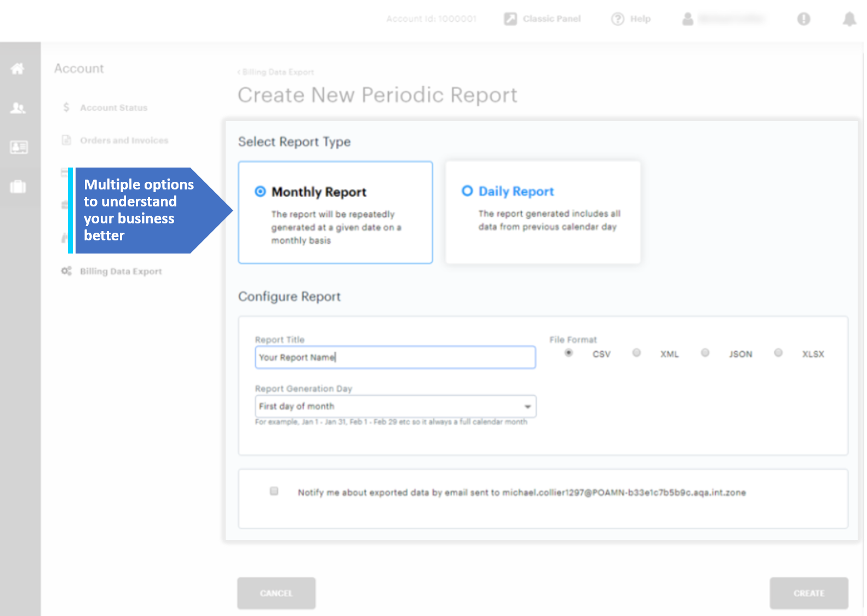
Task: Open the ID card icon in the sidebar
Action: [19, 147]
